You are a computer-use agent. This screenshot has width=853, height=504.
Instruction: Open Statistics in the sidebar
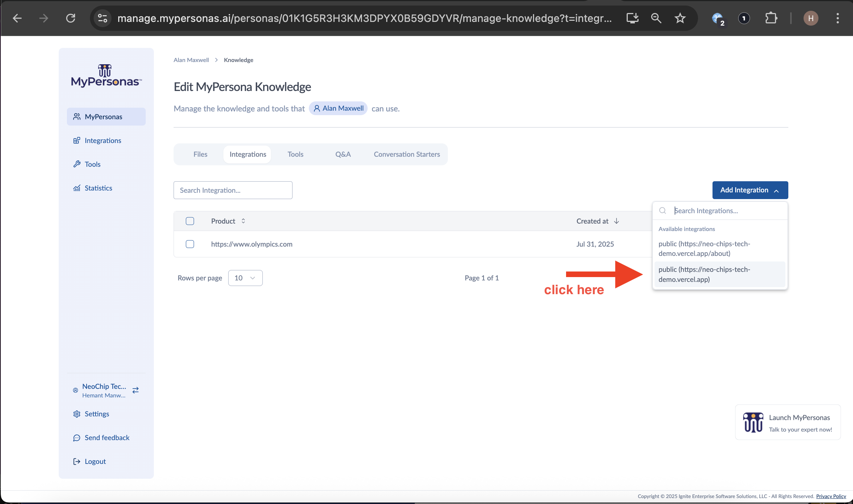[106, 188]
